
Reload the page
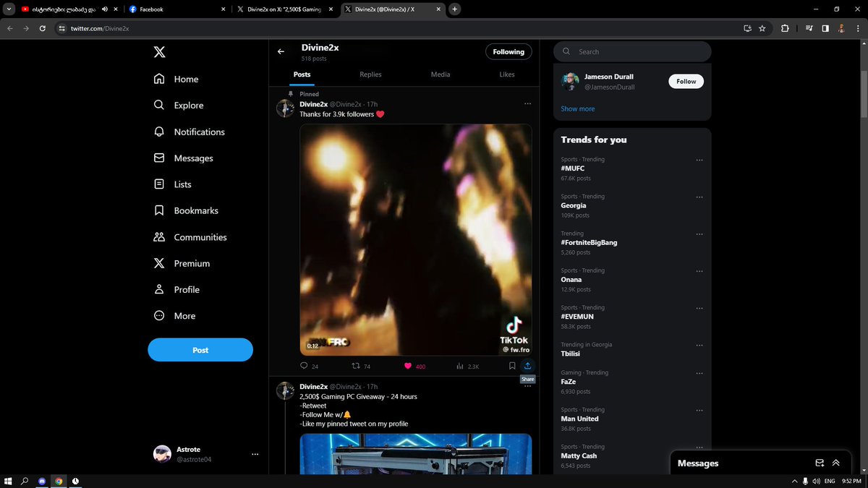[x=43, y=28]
